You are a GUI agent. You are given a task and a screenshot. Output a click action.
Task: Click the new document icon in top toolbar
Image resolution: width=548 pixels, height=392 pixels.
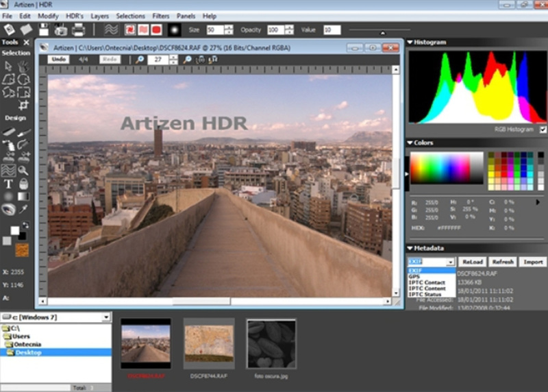point(10,29)
